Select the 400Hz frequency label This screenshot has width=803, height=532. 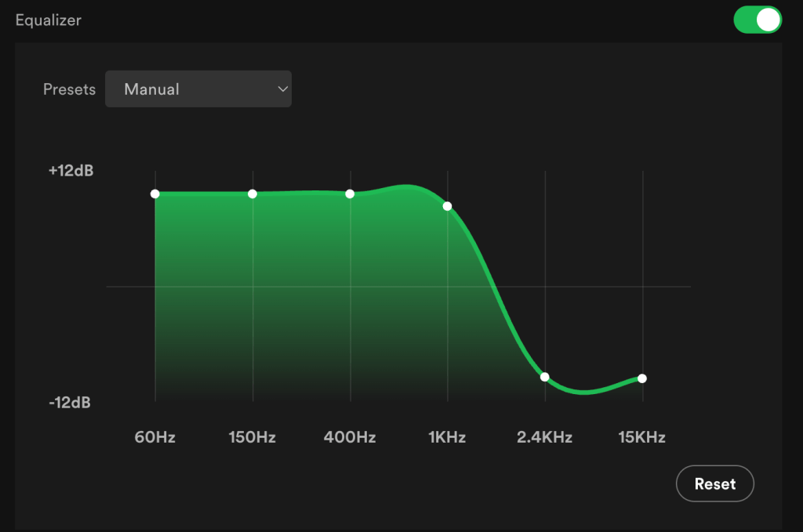350,437
